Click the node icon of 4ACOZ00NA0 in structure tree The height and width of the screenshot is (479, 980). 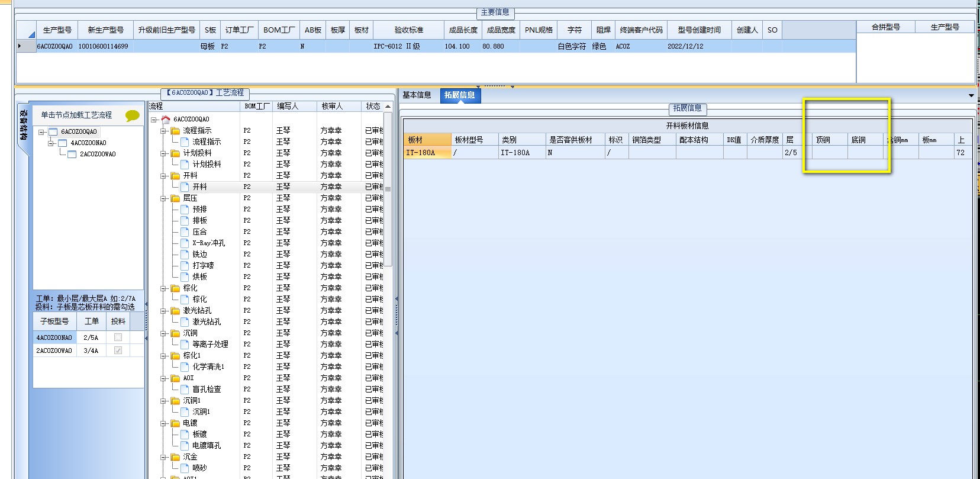point(62,143)
